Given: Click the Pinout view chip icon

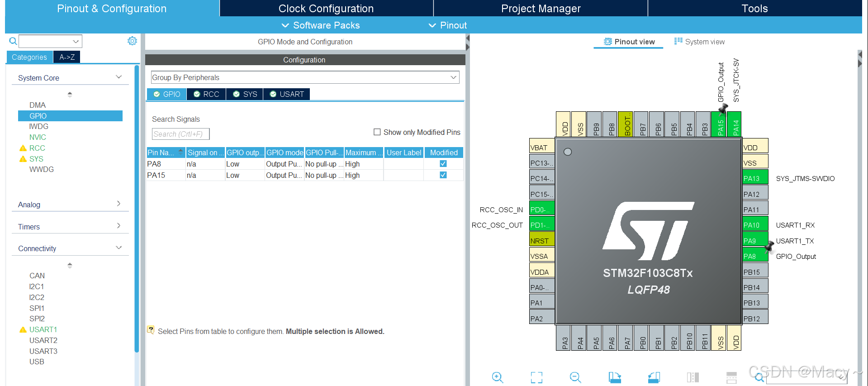Looking at the screenshot, I should pyautogui.click(x=608, y=42).
